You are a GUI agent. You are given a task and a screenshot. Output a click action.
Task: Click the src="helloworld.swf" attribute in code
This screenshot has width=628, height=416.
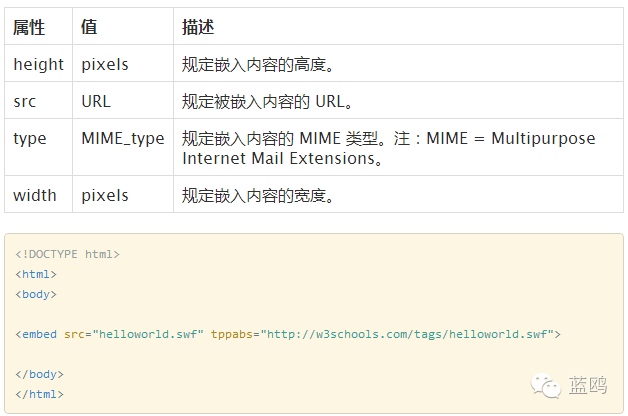pyautogui.click(x=134, y=334)
